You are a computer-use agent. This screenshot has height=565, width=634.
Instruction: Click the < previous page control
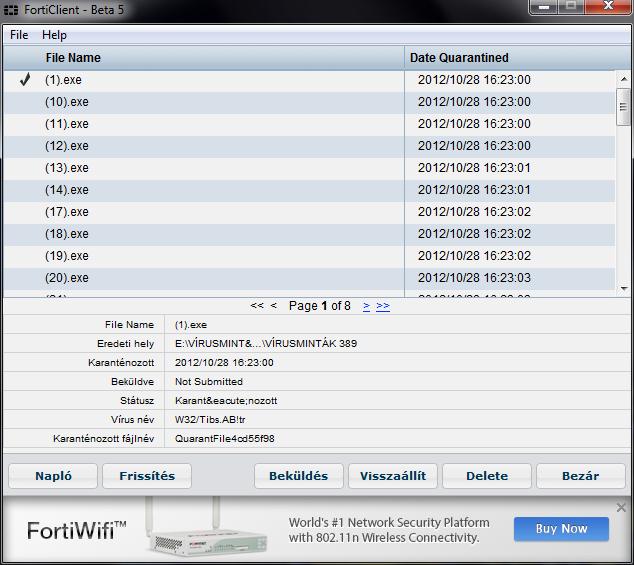tap(274, 305)
